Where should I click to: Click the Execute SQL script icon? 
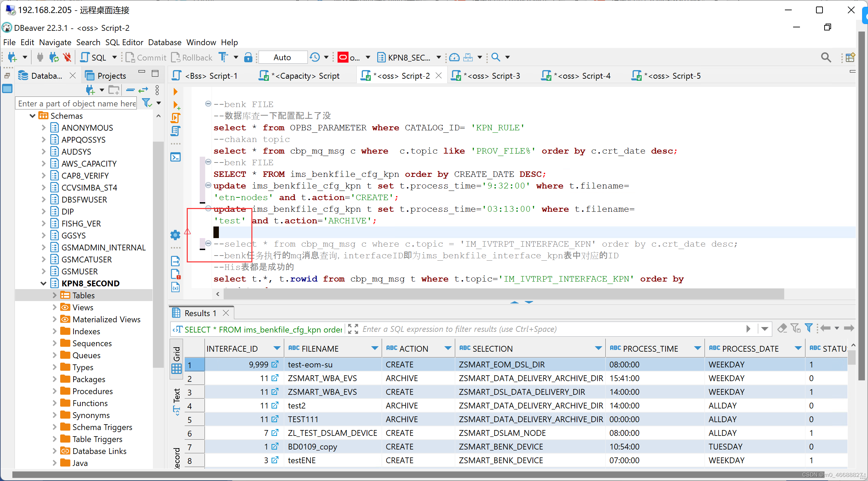point(175,118)
